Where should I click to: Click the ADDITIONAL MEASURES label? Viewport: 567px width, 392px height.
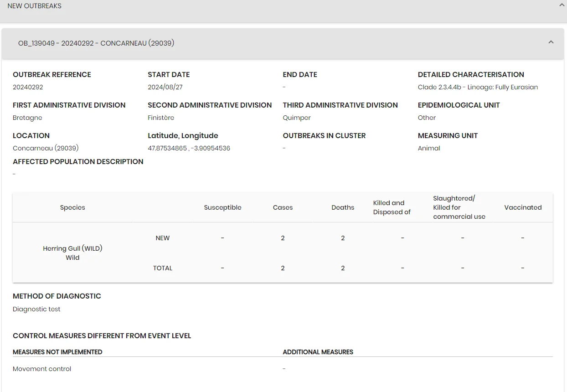pos(318,352)
